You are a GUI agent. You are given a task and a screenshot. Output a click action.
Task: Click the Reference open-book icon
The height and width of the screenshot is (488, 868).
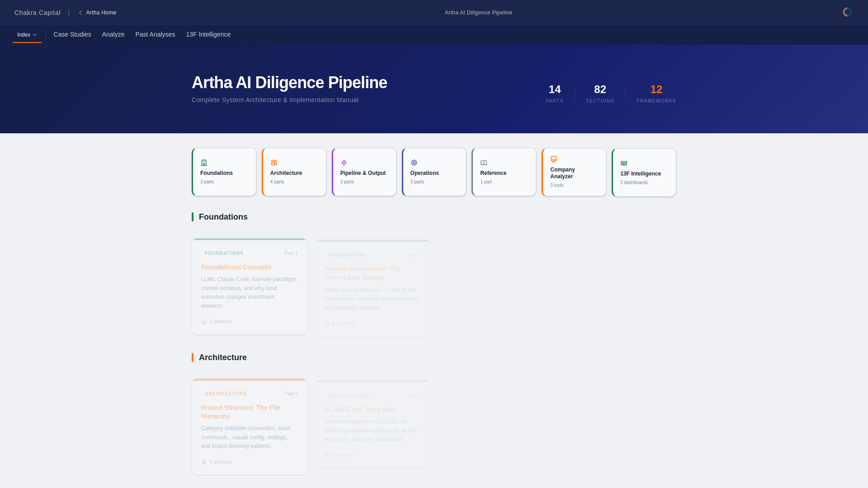click(x=484, y=163)
